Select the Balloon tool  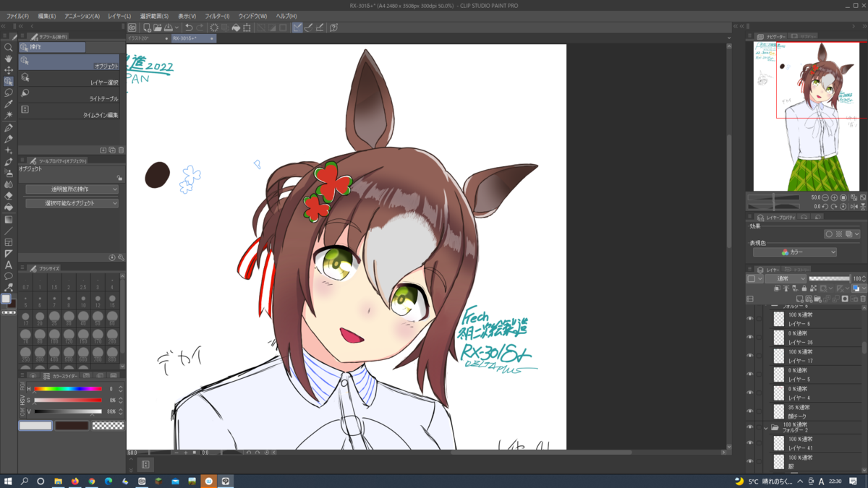coord(9,276)
